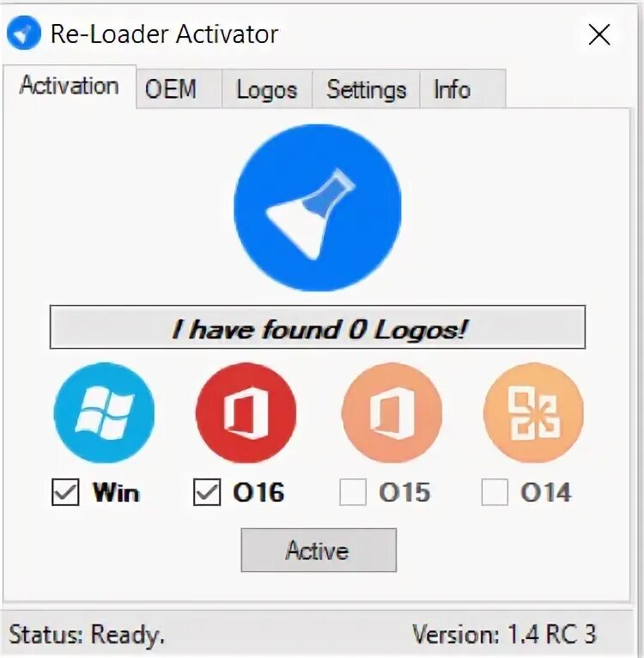The height and width of the screenshot is (658, 644).
Task: Enable the O14 checkbox
Action: (x=495, y=492)
